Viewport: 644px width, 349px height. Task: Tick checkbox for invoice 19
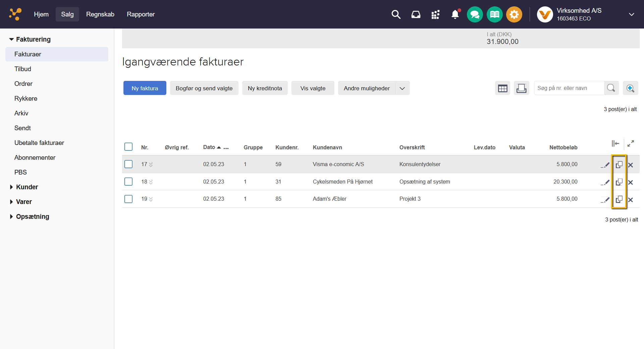point(128,199)
